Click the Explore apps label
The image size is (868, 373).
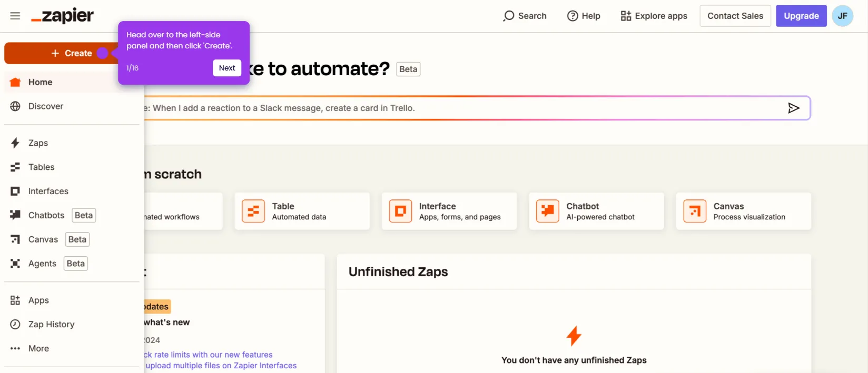[661, 16]
